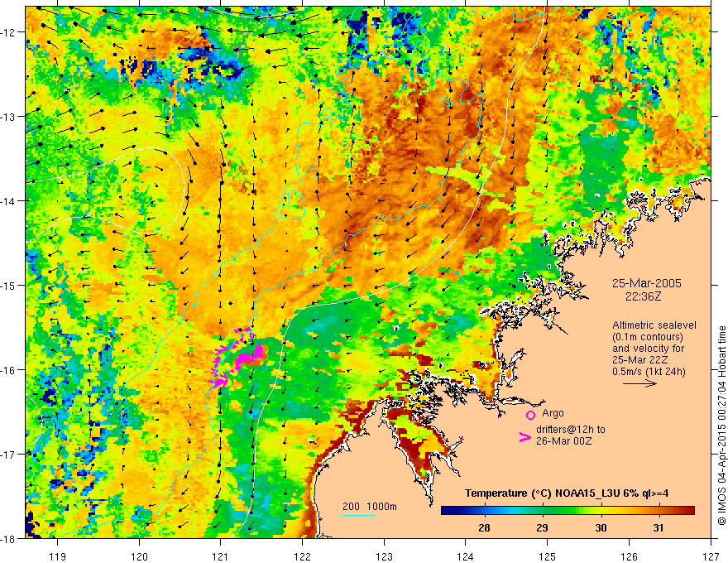Click the magenta Argo circle legend symbol

[530, 415]
